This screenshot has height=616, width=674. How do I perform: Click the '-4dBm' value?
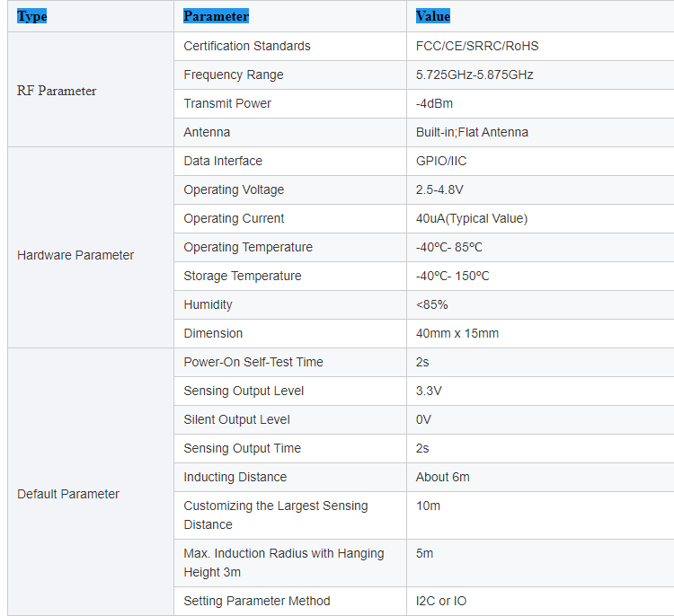434,103
